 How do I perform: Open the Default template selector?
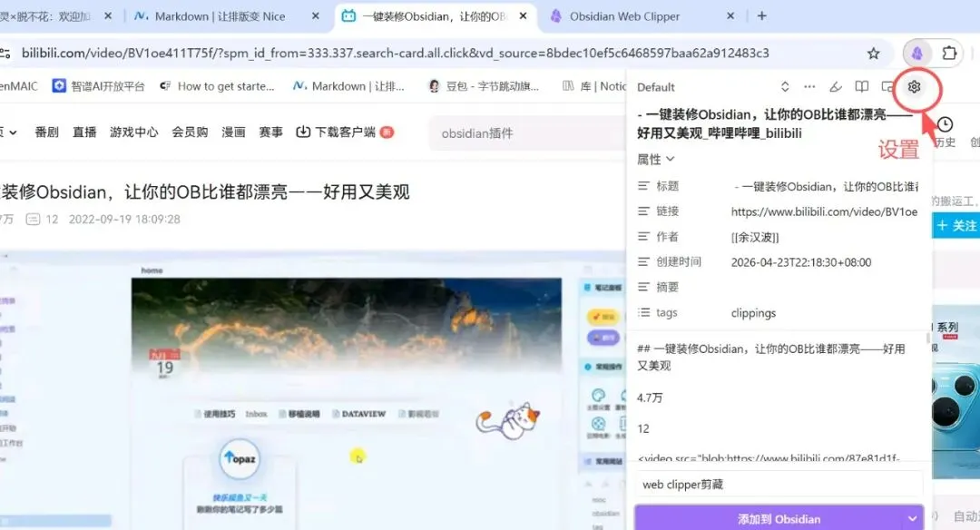[713, 87]
